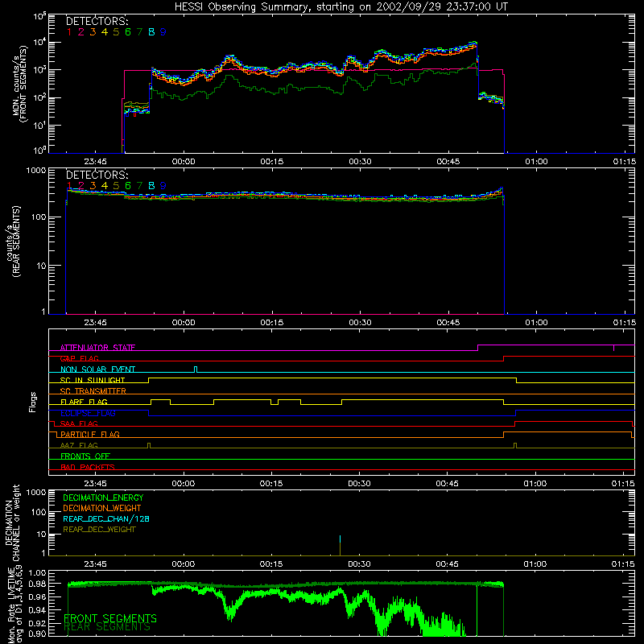Click the GAP_FLAG label

tap(79, 358)
